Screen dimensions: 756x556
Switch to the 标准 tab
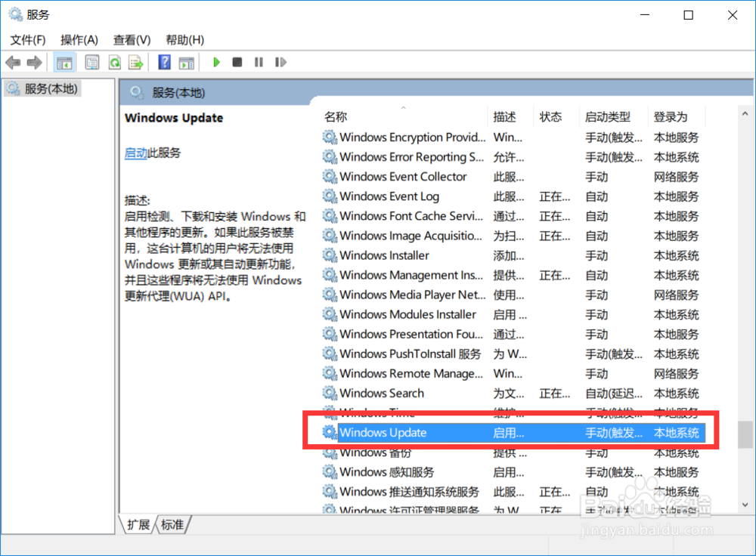pyautogui.click(x=172, y=524)
